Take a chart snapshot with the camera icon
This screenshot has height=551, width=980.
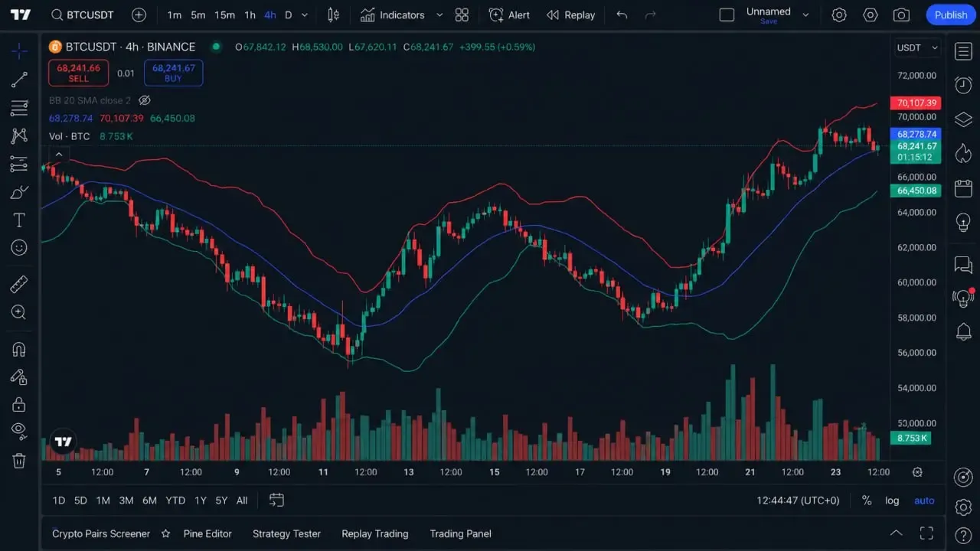point(902,15)
